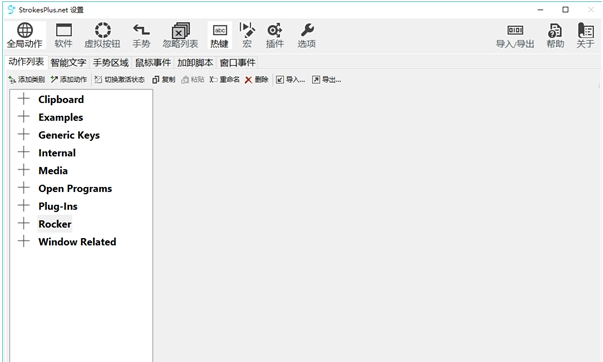Open the 插件 plug-ins section
603x362 pixels.
pyautogui.click(x=275, y=35)
